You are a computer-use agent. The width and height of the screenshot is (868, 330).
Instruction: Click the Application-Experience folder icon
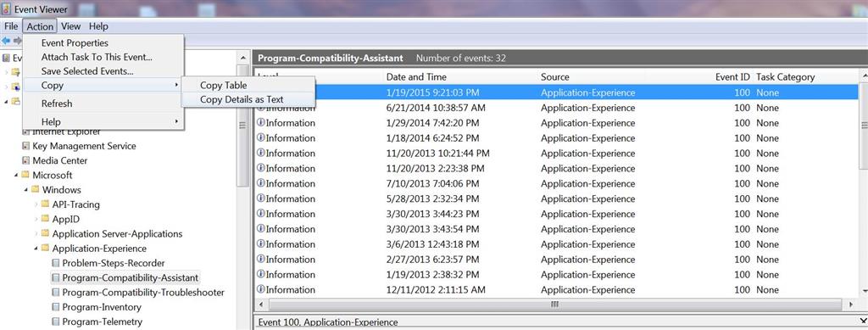click(x=46, y=249)
